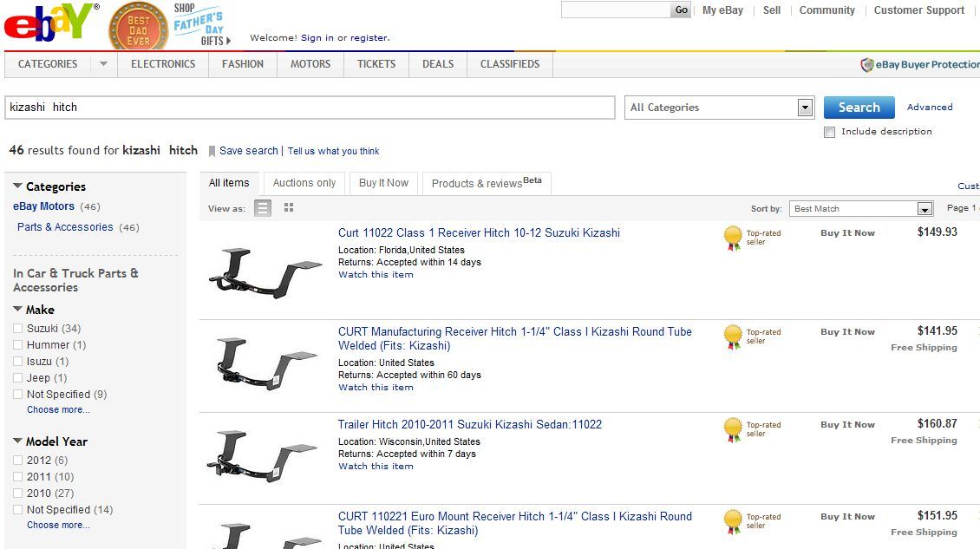The width and height of the screenshot is (980, 549).
Task: Open My eBay link
Action: pos(722,10)
